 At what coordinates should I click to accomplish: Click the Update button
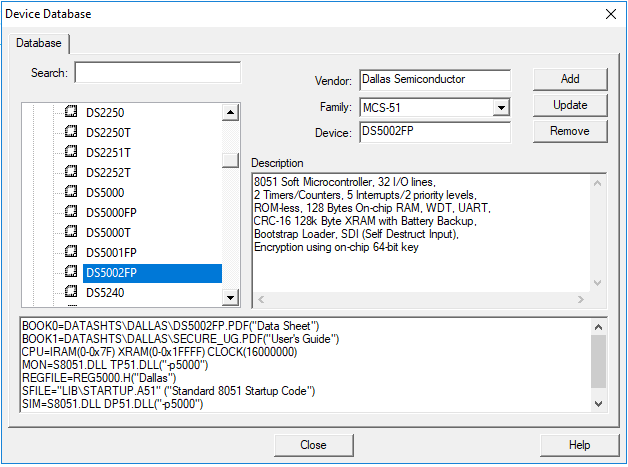(570, 105)
